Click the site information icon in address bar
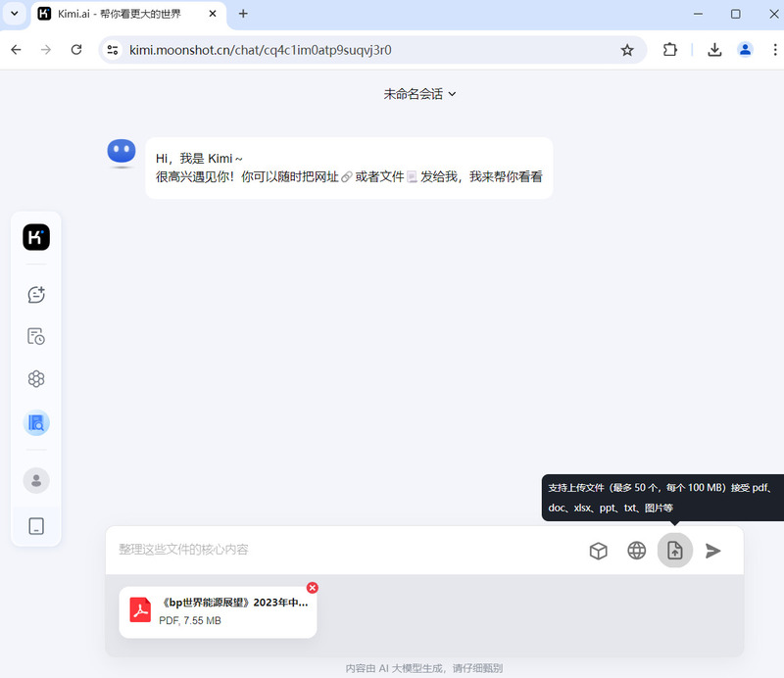784x678 pixels. point(113,50)
